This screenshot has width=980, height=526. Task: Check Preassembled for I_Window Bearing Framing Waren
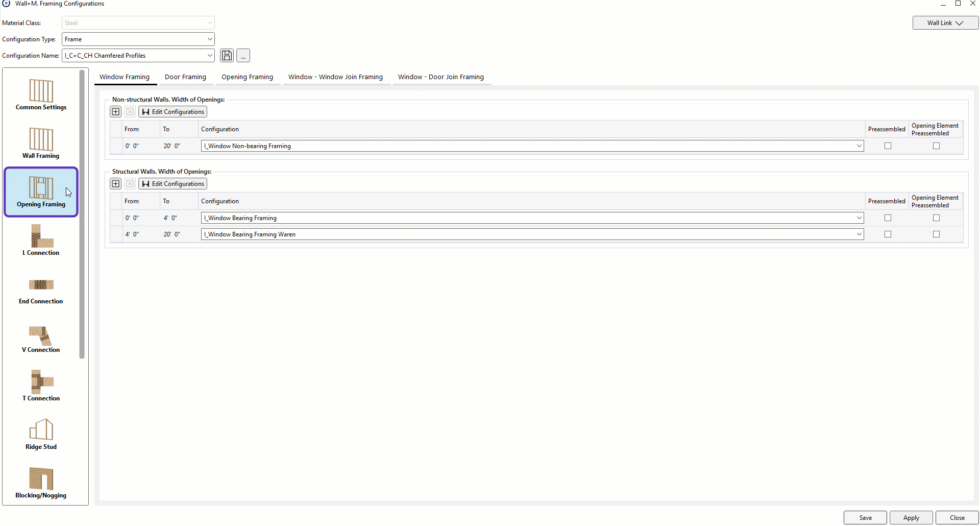click(888, 234)
